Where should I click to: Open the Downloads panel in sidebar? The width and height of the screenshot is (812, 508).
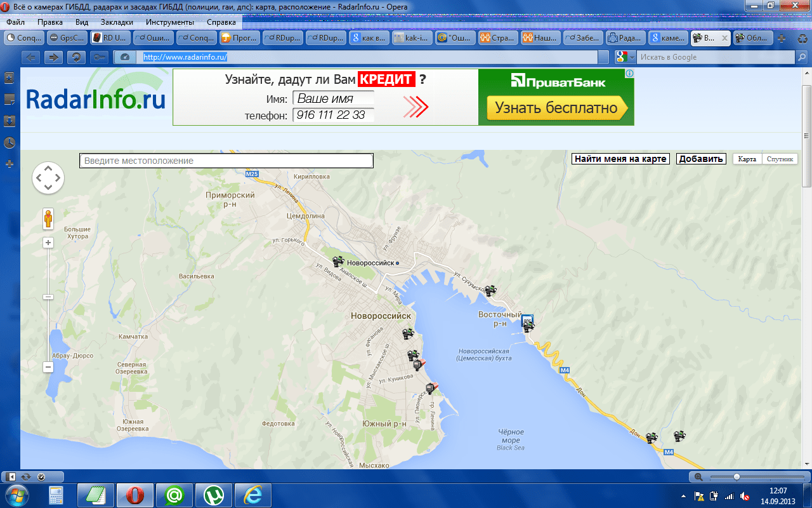(10, 121)
